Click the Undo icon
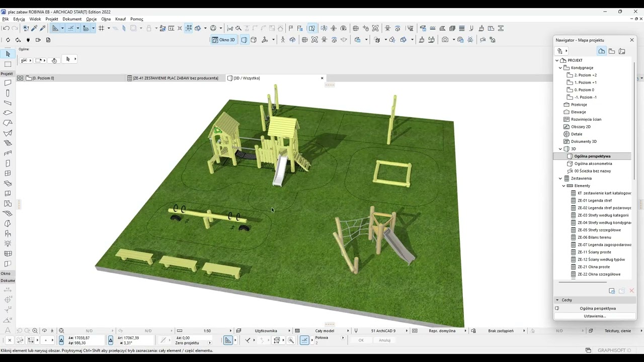Image resolution: width=644 pixels, height=362 pixels. pos(6,29)
